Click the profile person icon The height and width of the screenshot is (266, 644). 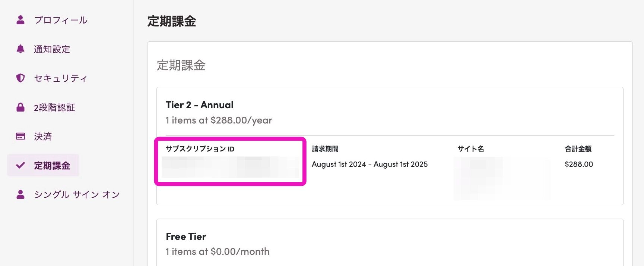[x=20, y=20]
